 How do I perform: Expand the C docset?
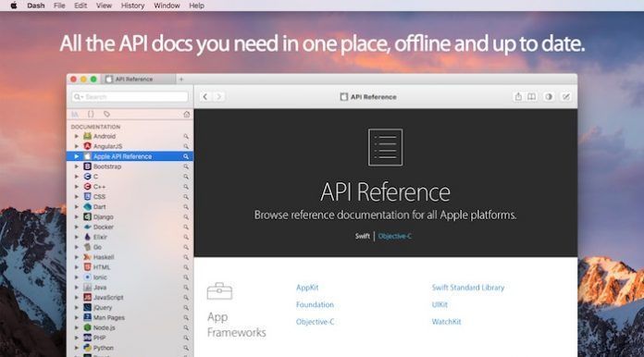tap(77, 177)
